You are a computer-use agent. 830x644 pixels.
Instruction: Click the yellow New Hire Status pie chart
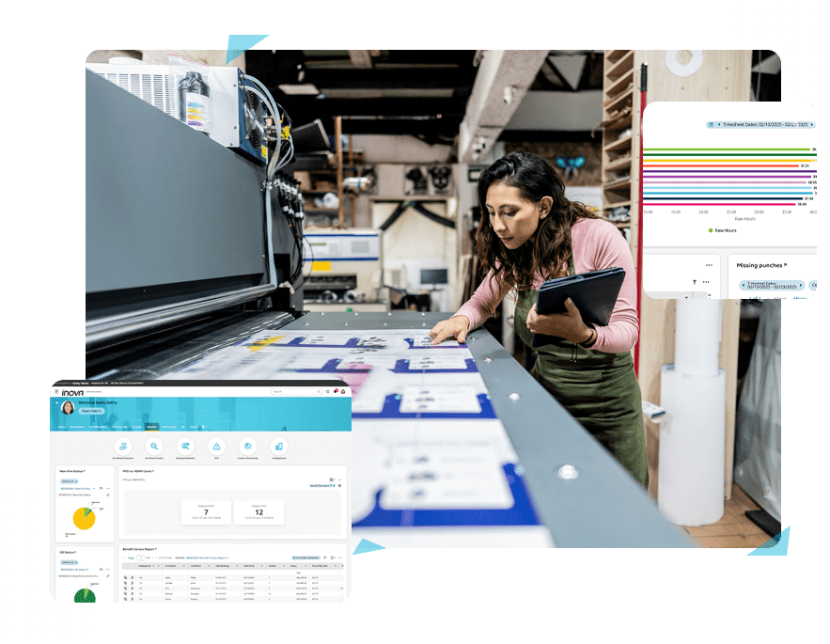click(x=85, y=518)
